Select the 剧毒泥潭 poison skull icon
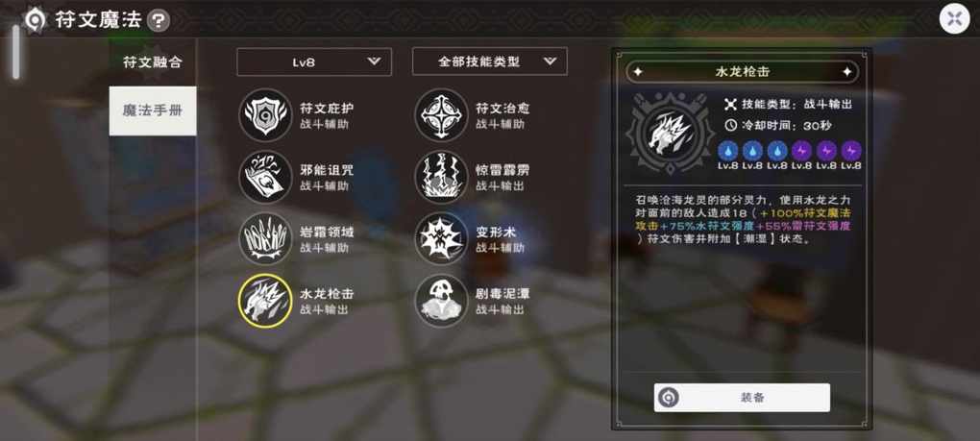Screen dimensions: 980x441 441,301
